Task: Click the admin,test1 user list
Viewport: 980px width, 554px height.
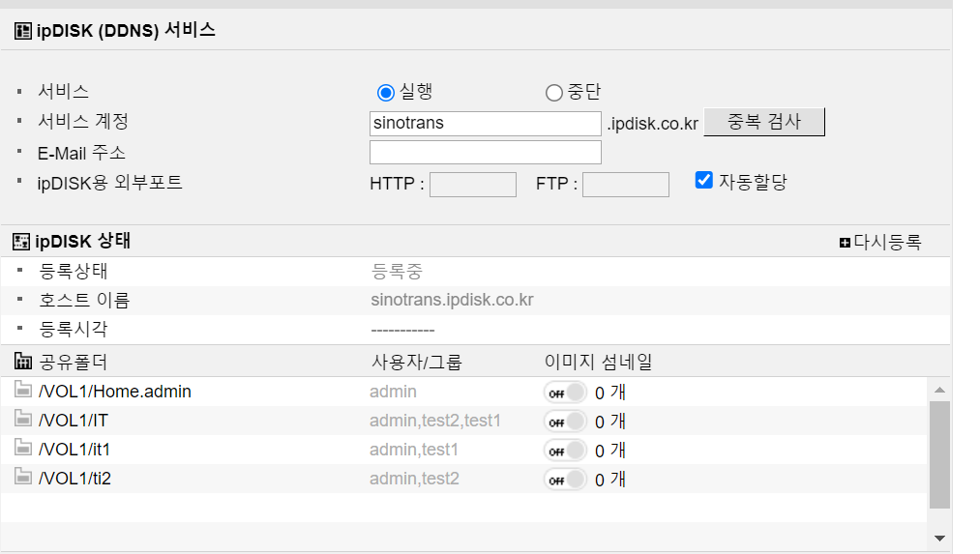Action: click(414, 450)
